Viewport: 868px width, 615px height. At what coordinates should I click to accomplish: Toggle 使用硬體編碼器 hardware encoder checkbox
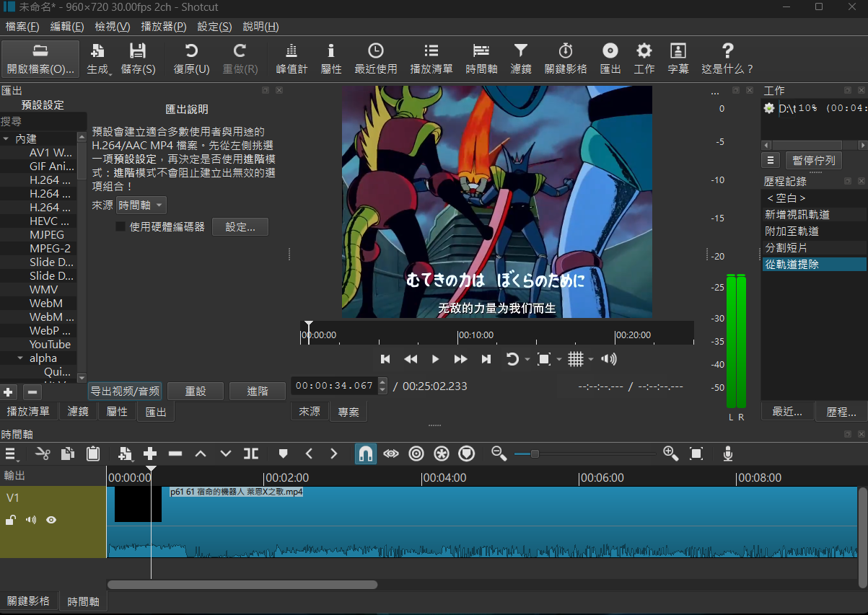pyautogui.click(x=121, y=226)
